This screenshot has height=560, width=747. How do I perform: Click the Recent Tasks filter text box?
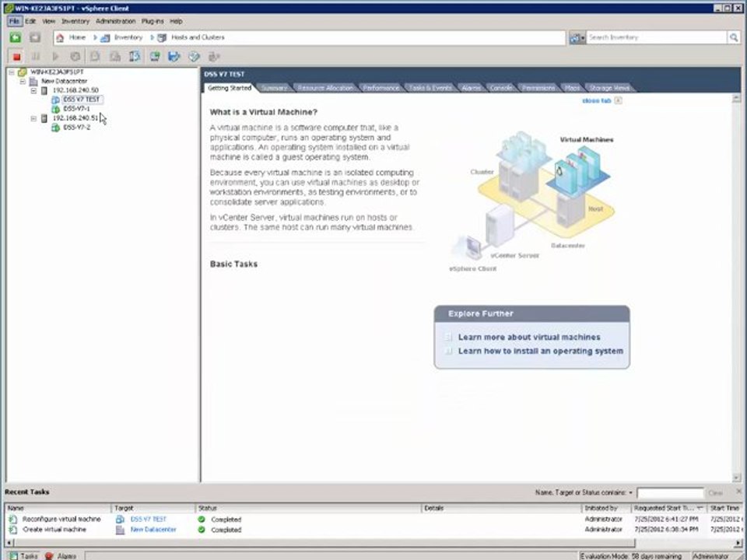[670, 493]
